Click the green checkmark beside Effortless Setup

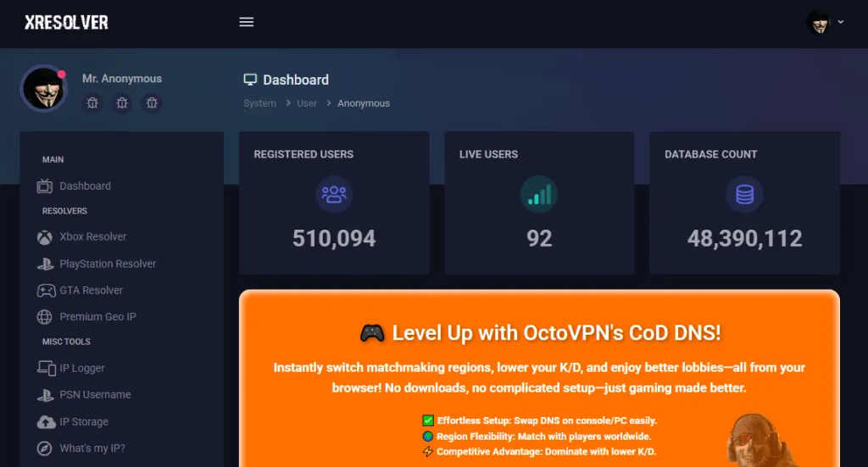coord(428,420)
